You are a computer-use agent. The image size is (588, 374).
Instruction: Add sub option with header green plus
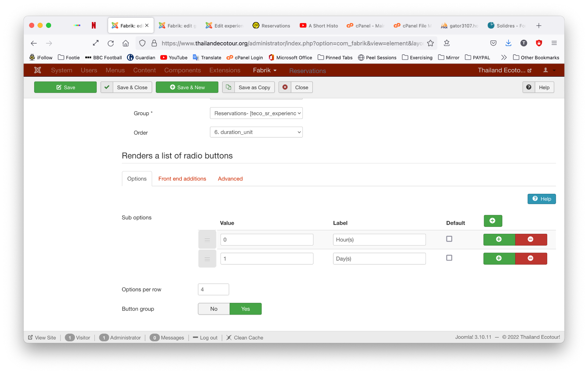click(x=492, y=221)
